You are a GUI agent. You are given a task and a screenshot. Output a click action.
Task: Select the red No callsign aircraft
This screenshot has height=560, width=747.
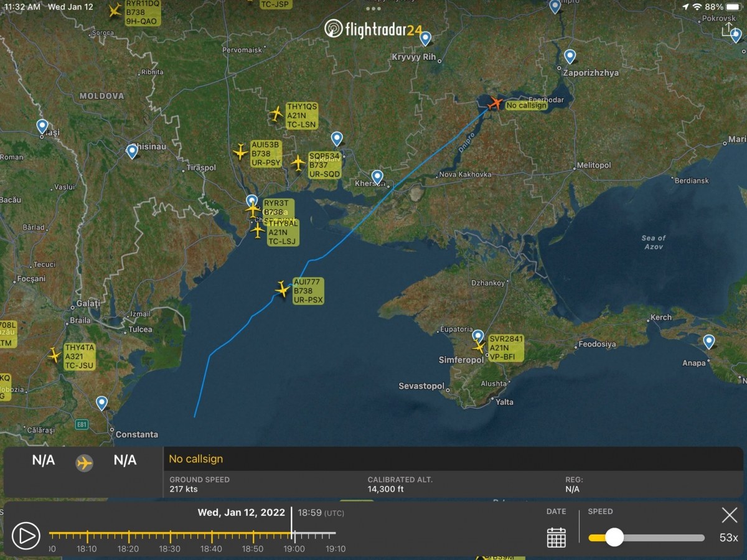click(496, 103)
